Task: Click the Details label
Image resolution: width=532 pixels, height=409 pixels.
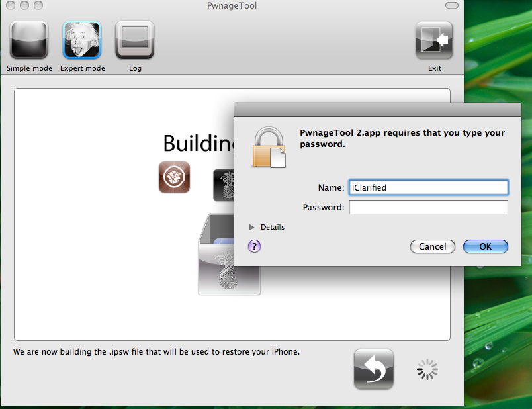Action: tap(273, 227)
